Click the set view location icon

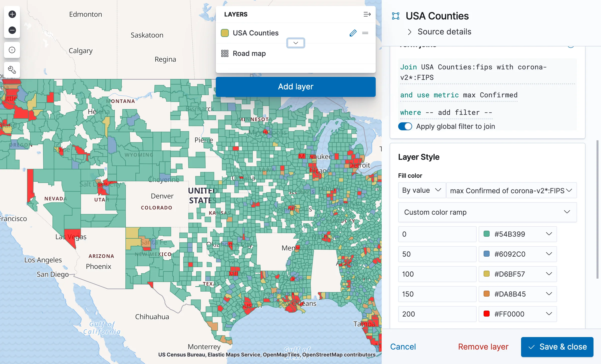(12, 50)
